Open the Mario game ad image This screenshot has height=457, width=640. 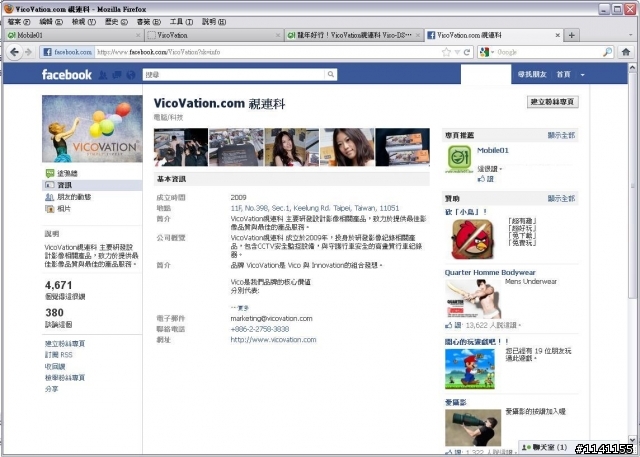pos(470,369)
